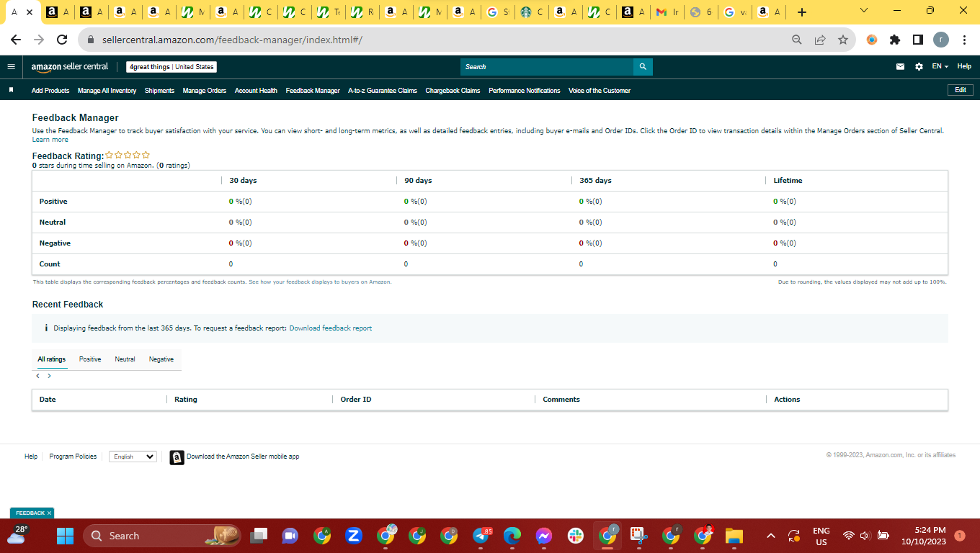The image size is (980, 553).
Task: Open the buyer messages envelope icon
Action: coord(900,66)
